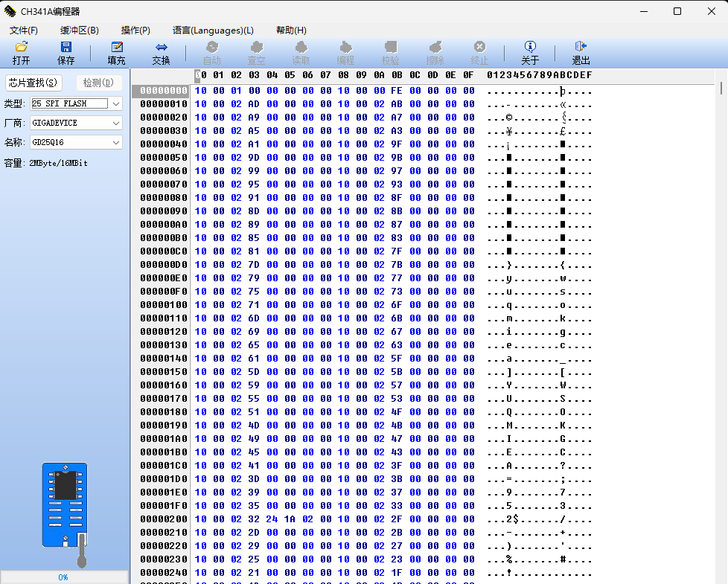728x584 pixels.
Task: Click the 擦除 (Erase) toolbar icon
Action: [435, 52]
